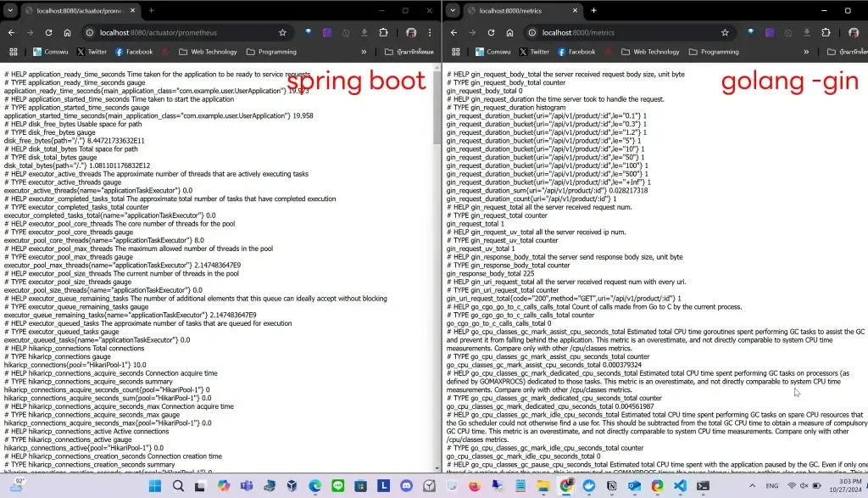Open Visual Studio Code from the taskbar
The height and width of the screenshot is (498, 868).
pos(680,486)
